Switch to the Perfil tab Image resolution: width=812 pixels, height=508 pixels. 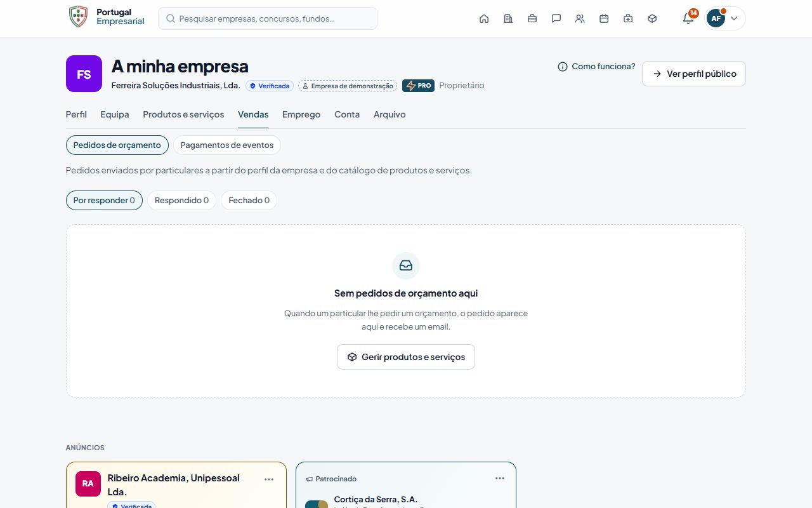tap(76, 114)
